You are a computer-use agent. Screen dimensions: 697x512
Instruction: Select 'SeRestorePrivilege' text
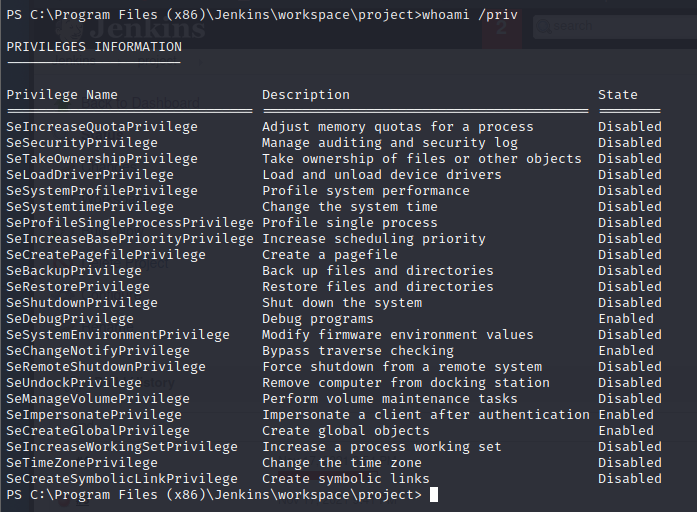click(x=78, y=287)
